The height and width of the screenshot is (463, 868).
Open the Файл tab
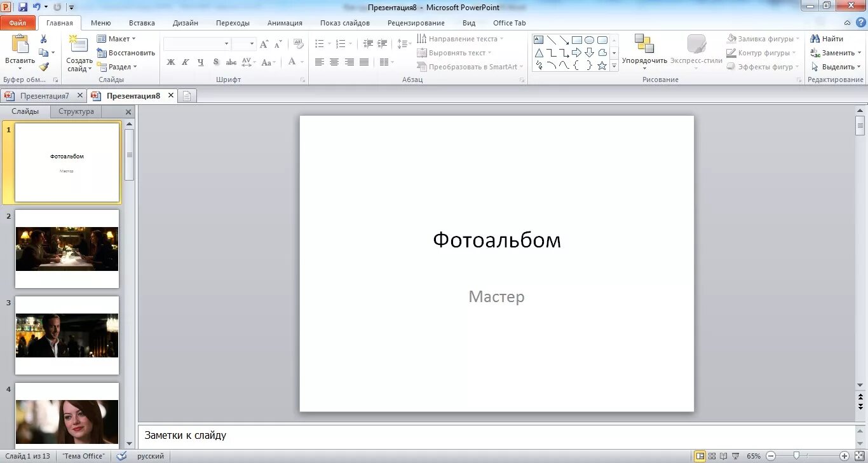18,23
